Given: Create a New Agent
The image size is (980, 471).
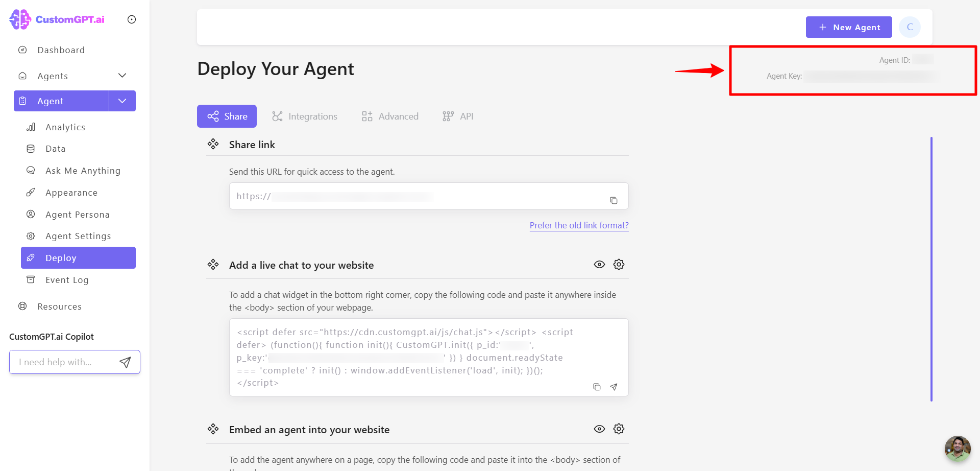Looking at the screenshot, I should [x=849, y=27].
